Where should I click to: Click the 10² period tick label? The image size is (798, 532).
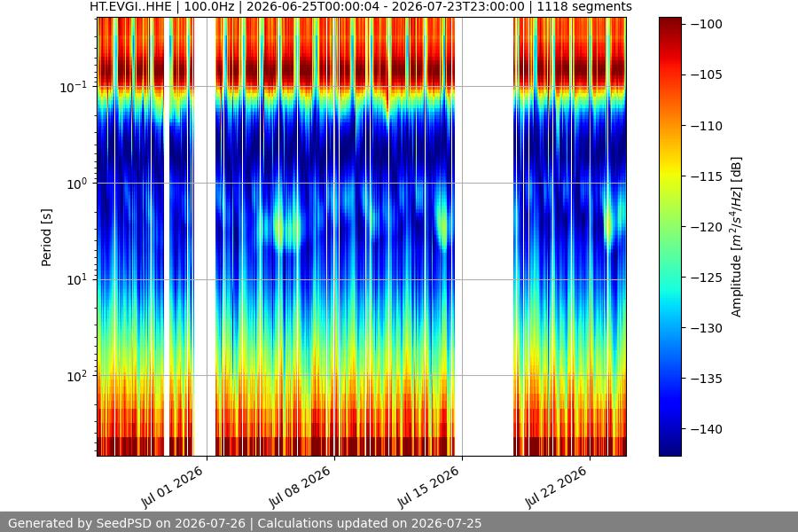pos(76,376)
